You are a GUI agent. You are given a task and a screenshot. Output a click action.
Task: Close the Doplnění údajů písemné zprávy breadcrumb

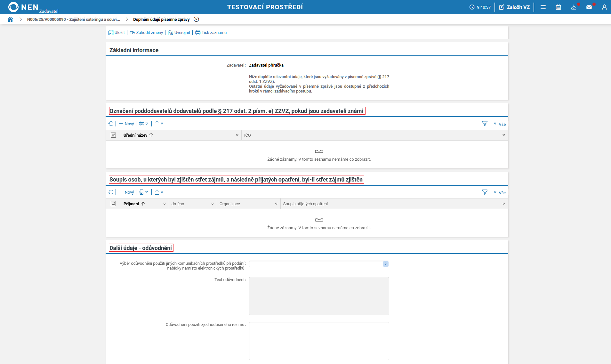click(x=197, y=19)
